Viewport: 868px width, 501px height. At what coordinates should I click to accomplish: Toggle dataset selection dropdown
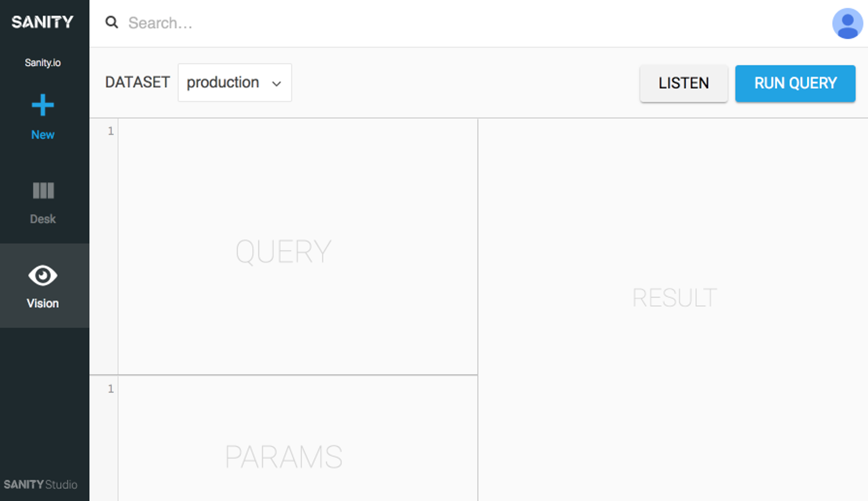pyautogui.click(x=235, y=83)
